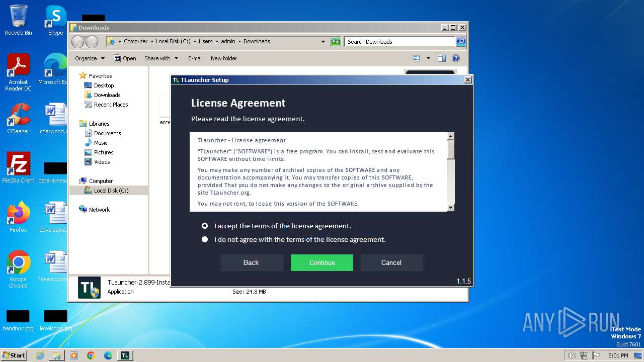Click the Internet Explorer taskbar icon
The image size is (644, 362).
pos(40,355)
